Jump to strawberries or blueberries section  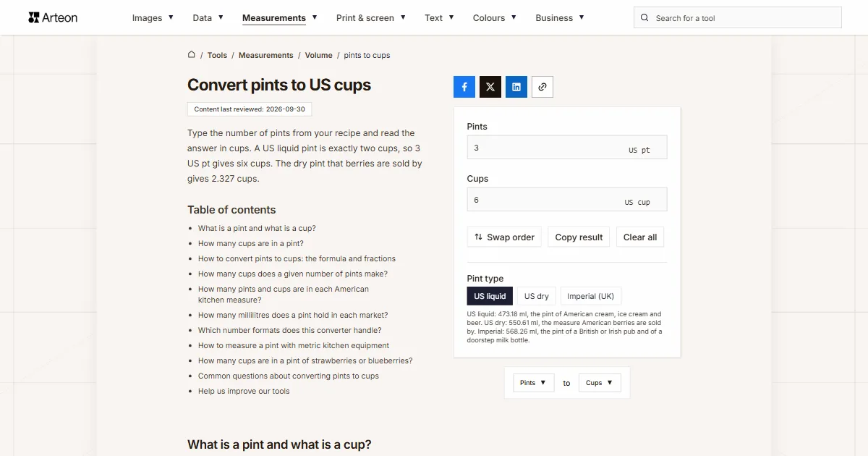(305, 360)
